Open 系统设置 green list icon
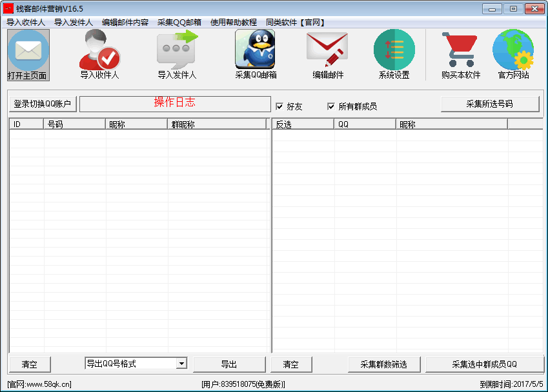This screenshot has height=392, width=548. point(394,55)
